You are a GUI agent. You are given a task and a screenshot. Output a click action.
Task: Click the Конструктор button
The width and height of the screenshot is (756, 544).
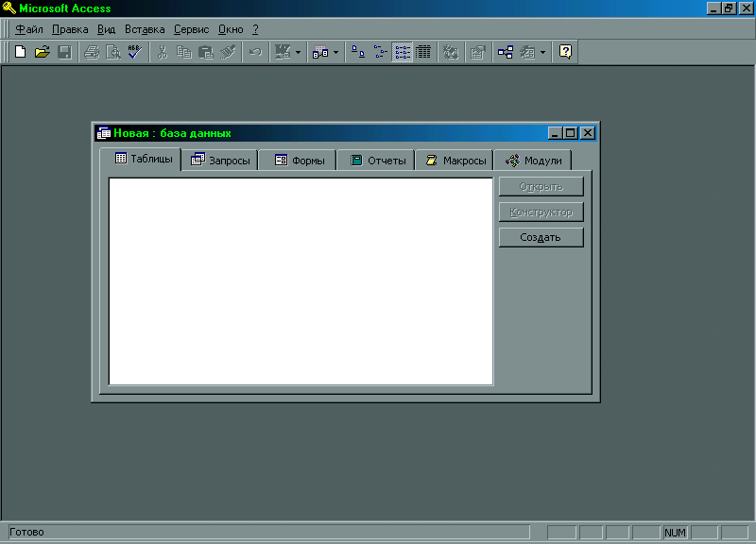tap(541, 212)
